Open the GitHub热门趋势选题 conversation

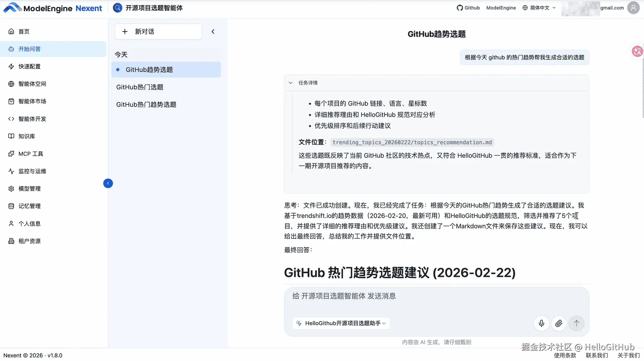pyautogui.click(x=166, y=104)
